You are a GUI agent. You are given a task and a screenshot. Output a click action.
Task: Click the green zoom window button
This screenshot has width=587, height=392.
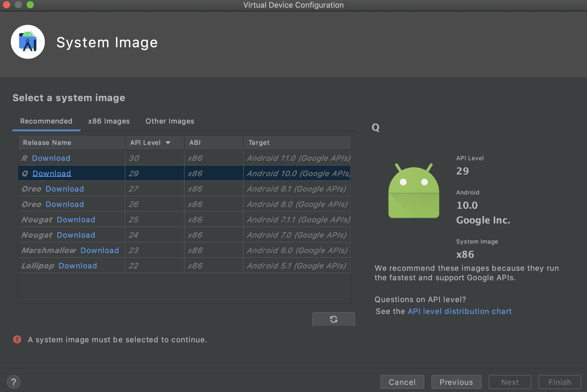tap(30, 5)
